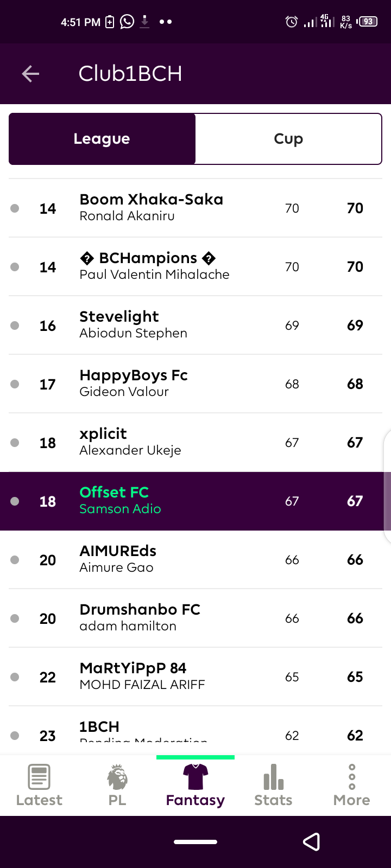Open the BCHampions team row

195,266
